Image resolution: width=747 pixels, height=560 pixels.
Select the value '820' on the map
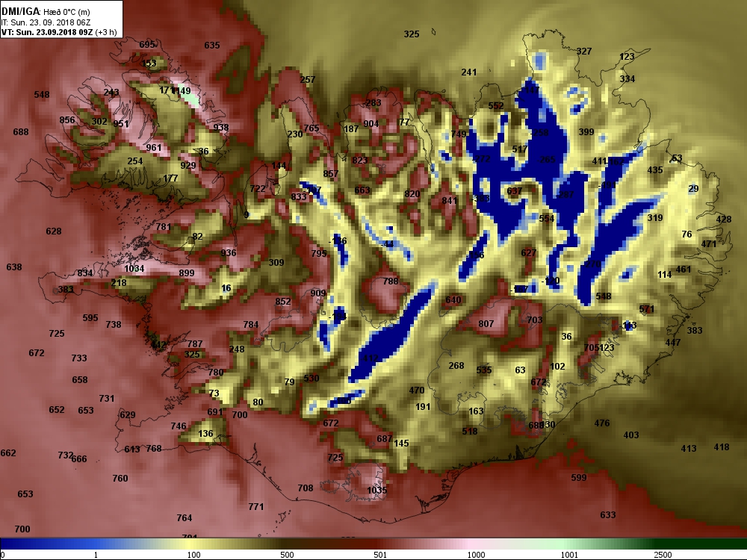[x=412, y=194]
